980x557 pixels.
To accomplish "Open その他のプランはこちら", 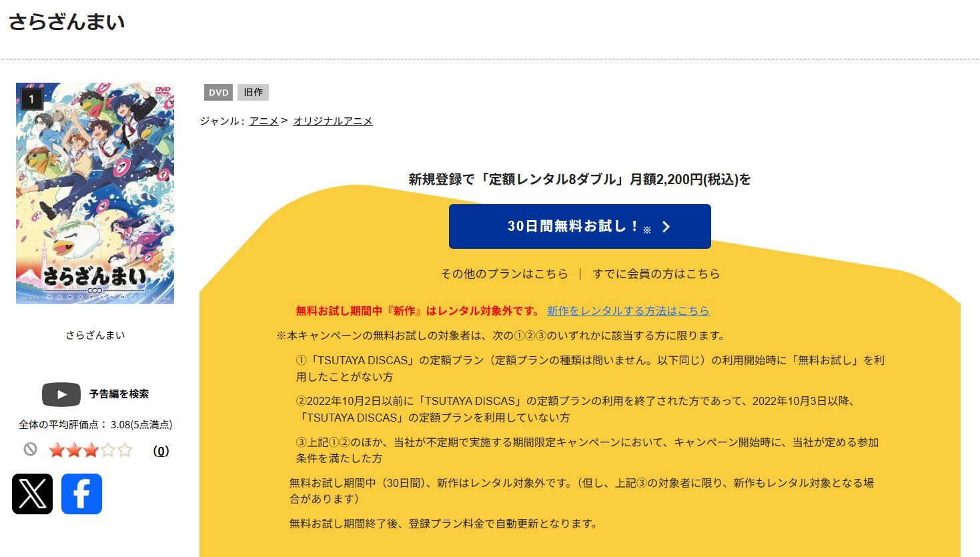I will (505, 273).
